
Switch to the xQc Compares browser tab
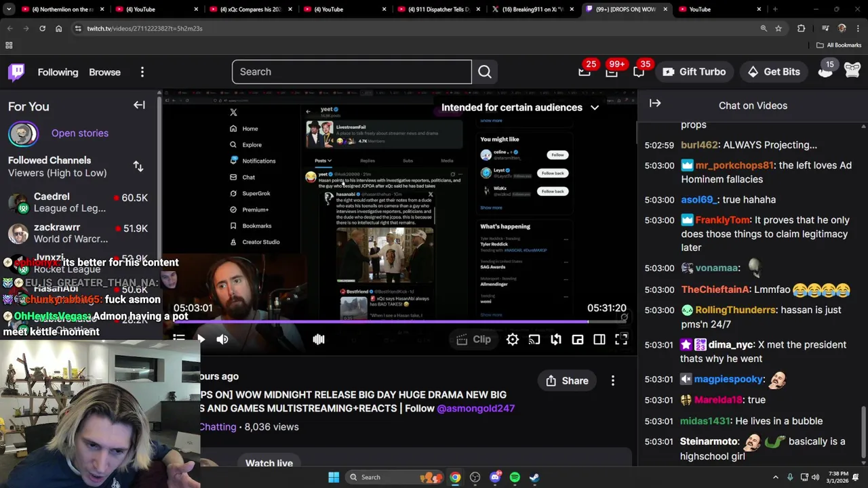click(x=250, y=9)
